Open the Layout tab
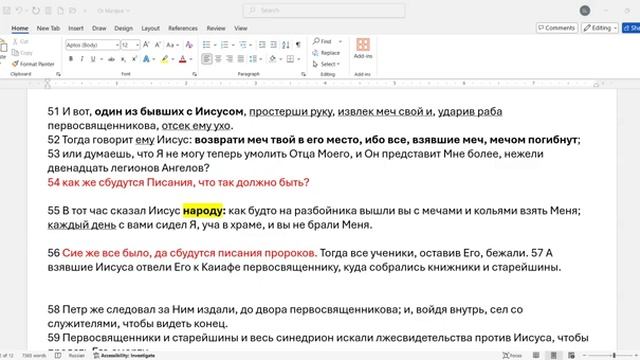This screenshot has height=360, width=640. (x=150, y=28)
